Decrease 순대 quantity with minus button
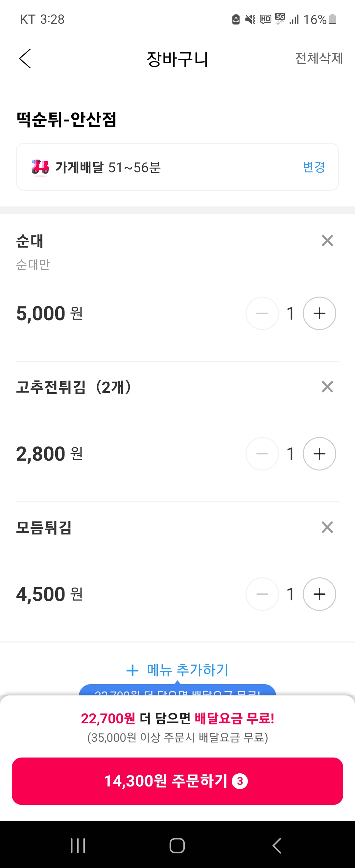 [x=262, y=313]
